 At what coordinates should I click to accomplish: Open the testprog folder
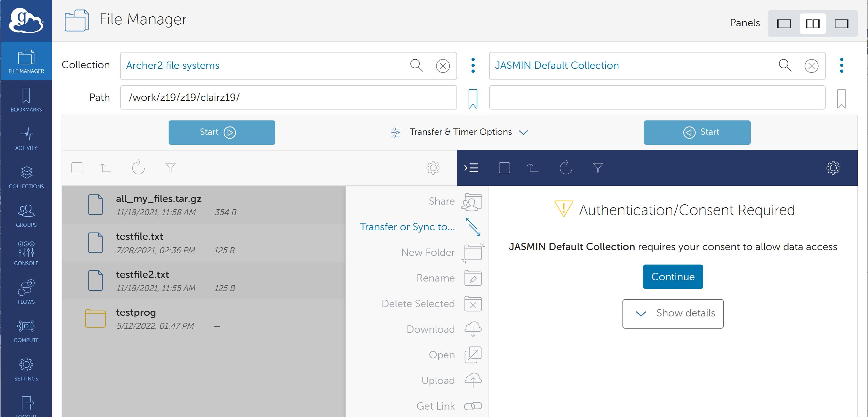[x=204, y=318]
